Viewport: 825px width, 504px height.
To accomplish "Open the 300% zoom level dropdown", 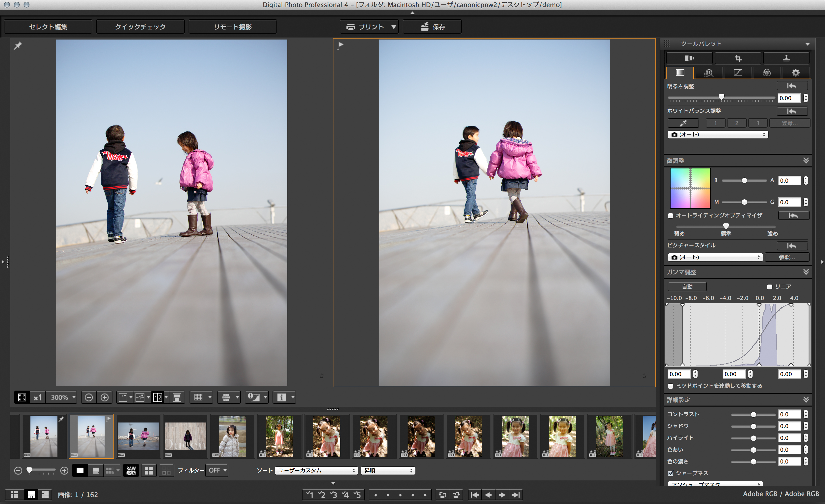I will tap(62, 397).
